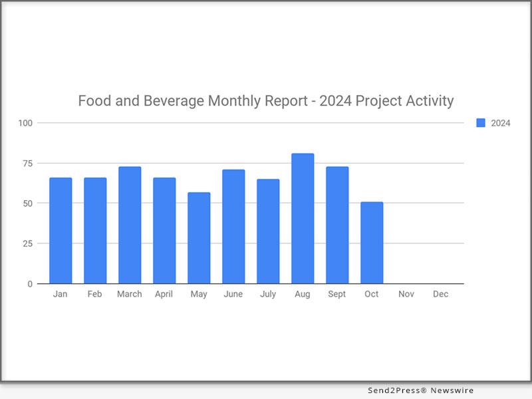
Task: Select the Oct bar
Action: pos(372,243)
